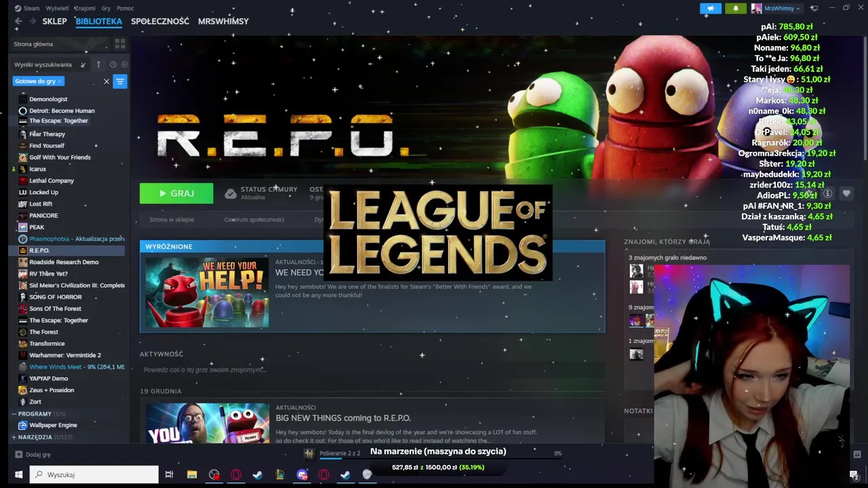Image resolution: width=868 pixels, height=488 pixels.
Task: Remove the Gotowe do gry filter chip
Action: click(x=60, y=81)
